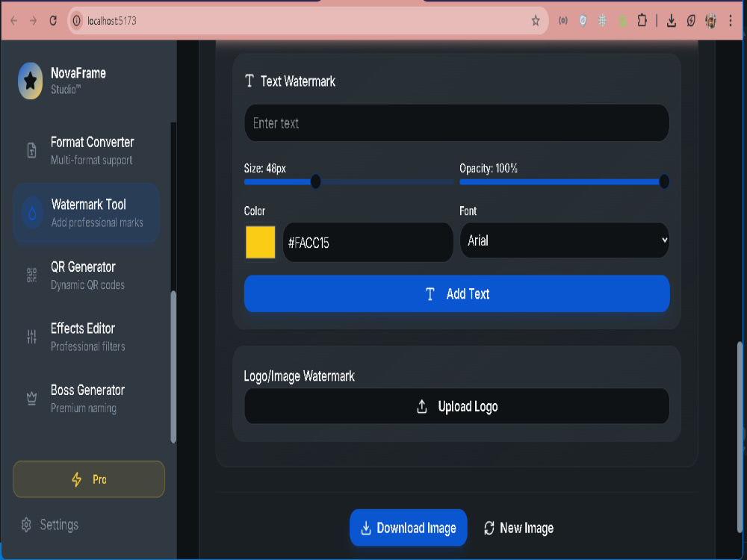This screenshot has height=560, width=747.
Task: Open browser downloads icon
Action: tap(672, 20)
